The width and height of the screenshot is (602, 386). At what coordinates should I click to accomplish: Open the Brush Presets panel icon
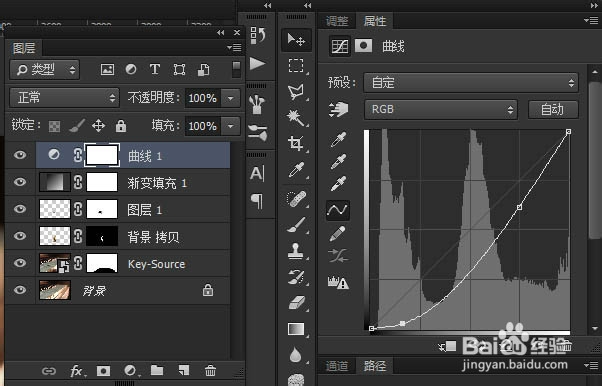pyautogui.click(x=258, y=133)
